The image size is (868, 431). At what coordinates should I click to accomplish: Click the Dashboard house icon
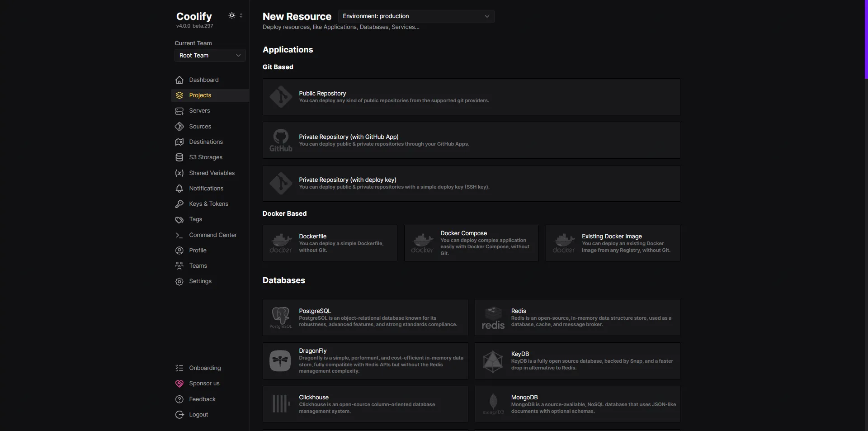179,80
